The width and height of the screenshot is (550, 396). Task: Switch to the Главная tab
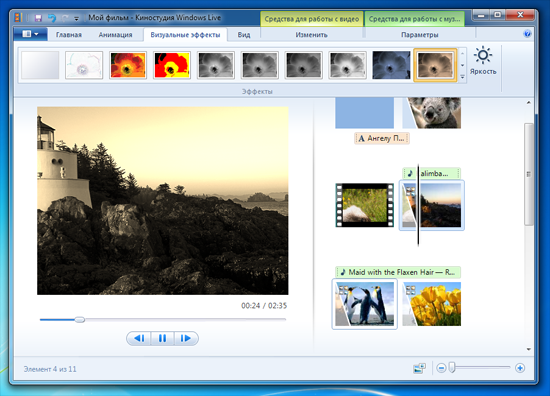click(x=69, y=35)
